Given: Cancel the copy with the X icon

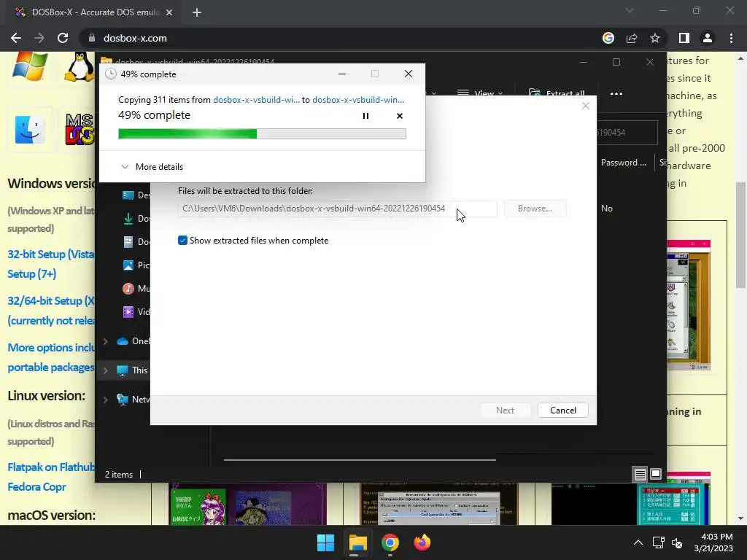Looking at the screenshot, I should click(x=400, y=116).
